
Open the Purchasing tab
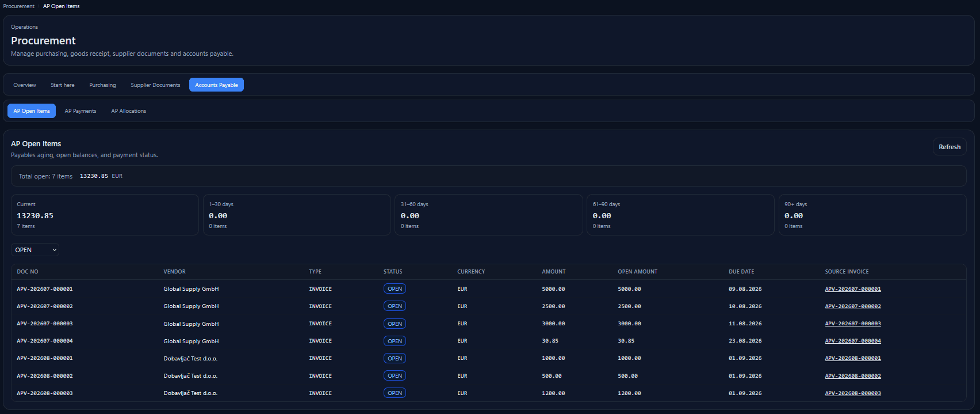102,85
